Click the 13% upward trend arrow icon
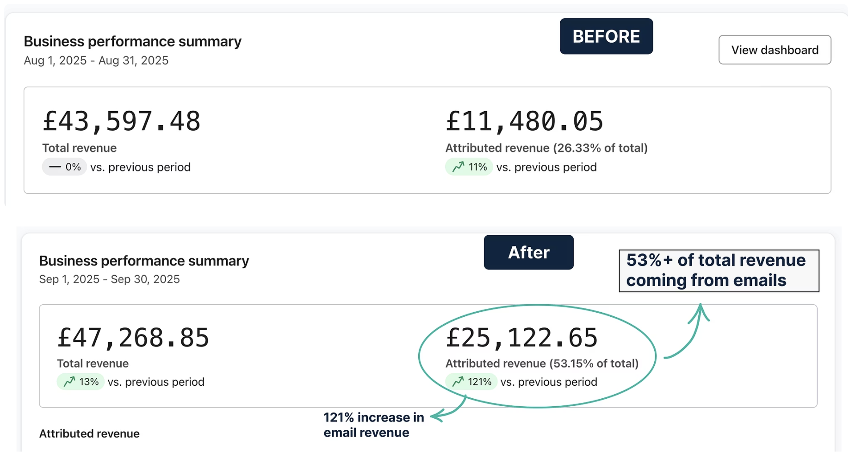The image size is (868, 465). point(69,382)
